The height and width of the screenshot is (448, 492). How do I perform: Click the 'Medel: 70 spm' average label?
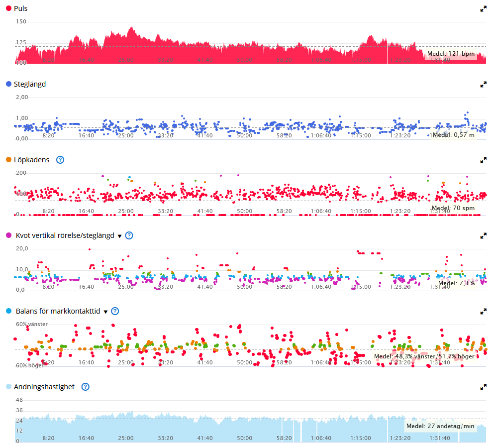click(x=453, y=208)
